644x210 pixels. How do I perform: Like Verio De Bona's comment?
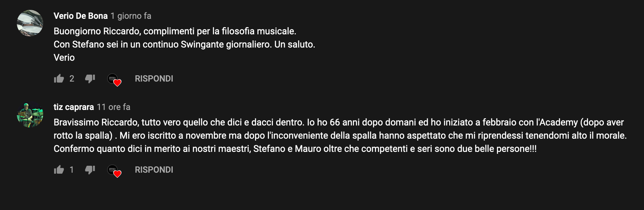[59, 79]
